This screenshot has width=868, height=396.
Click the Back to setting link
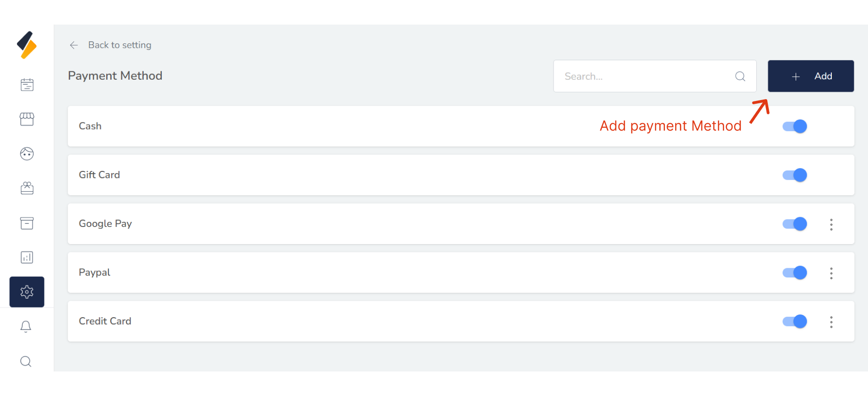click(119, 45)
